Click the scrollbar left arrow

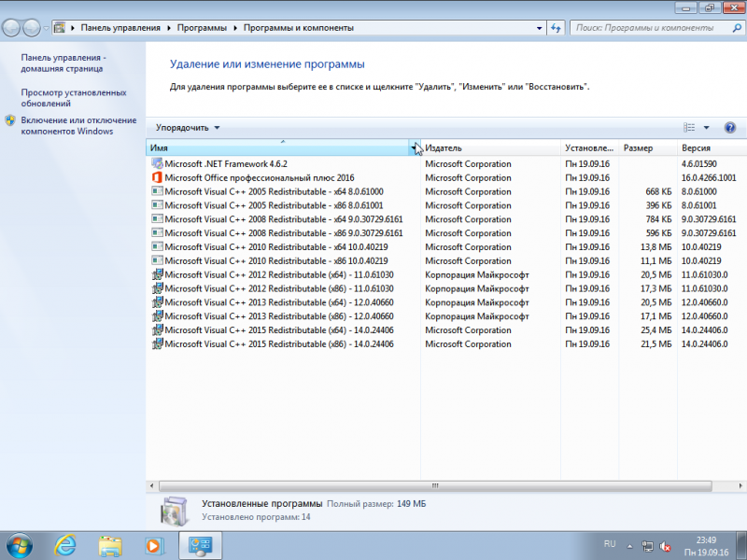point(152,485)
